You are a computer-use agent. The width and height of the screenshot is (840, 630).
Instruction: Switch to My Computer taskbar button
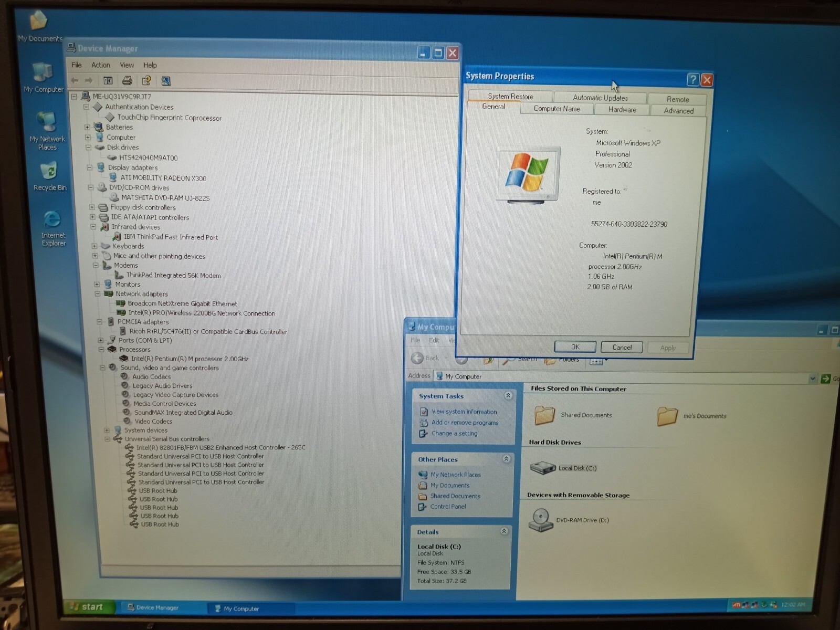click(251, 608)
